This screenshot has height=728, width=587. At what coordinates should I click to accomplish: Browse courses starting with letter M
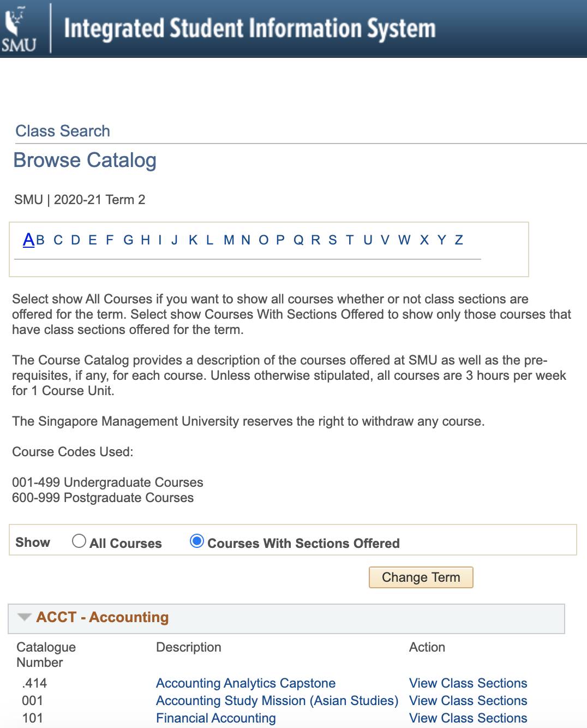229,240
